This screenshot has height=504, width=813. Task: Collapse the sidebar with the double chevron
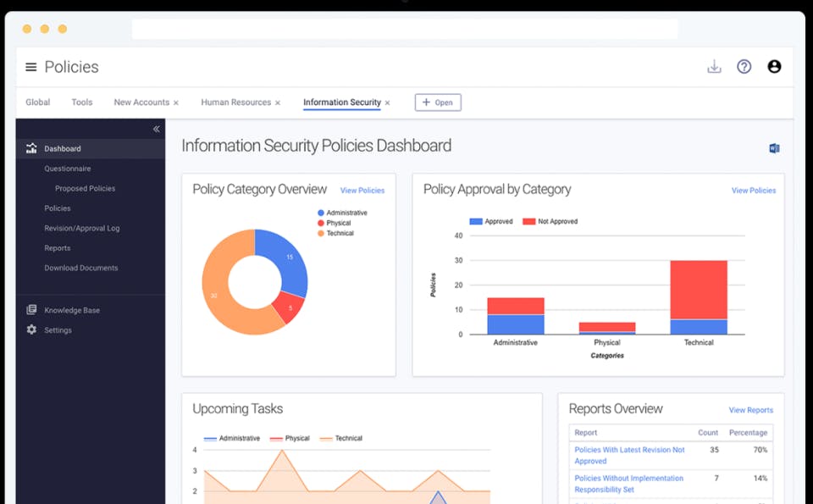click(x=156, y=129)
